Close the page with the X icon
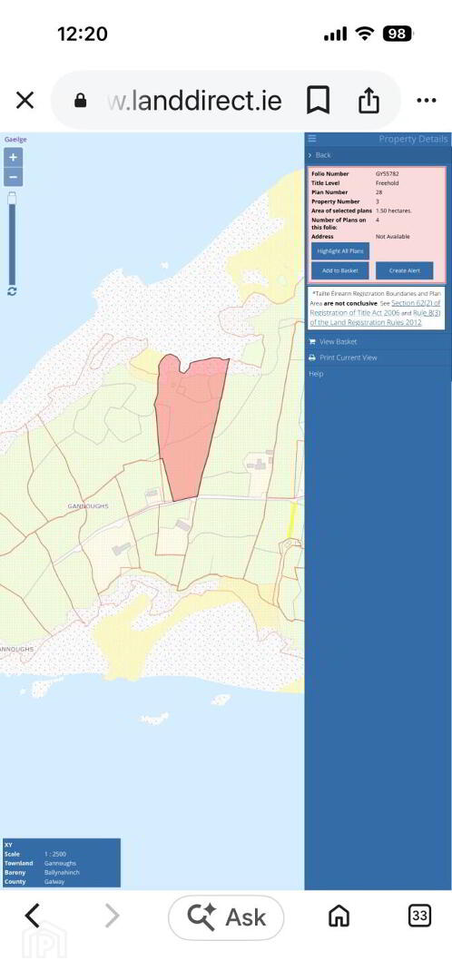The height and width of the screenshot is (980, 452). tap(25, 100)
